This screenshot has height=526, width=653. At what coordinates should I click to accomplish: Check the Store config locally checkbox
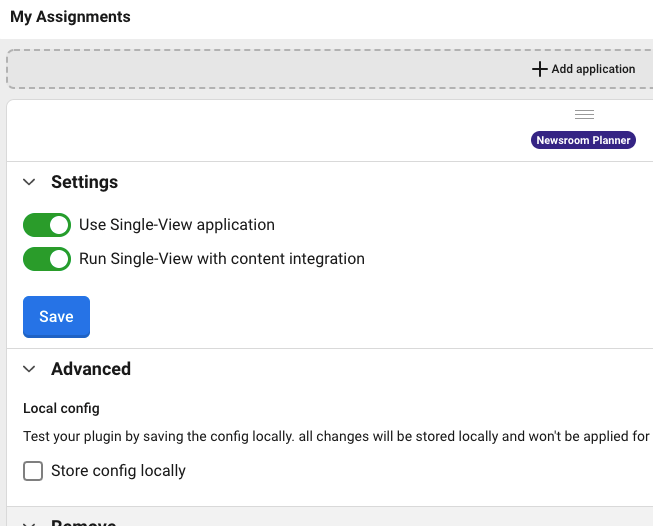click(33, 471)
